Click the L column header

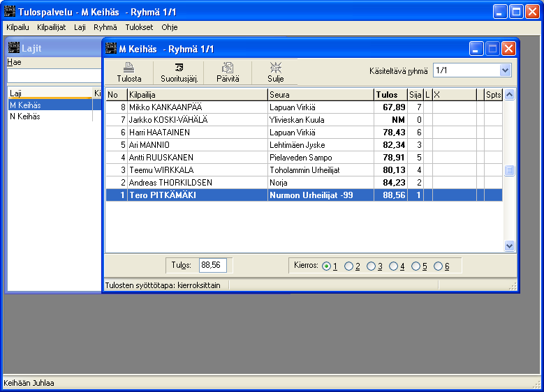pyautogui.click(x=428, y=95)
